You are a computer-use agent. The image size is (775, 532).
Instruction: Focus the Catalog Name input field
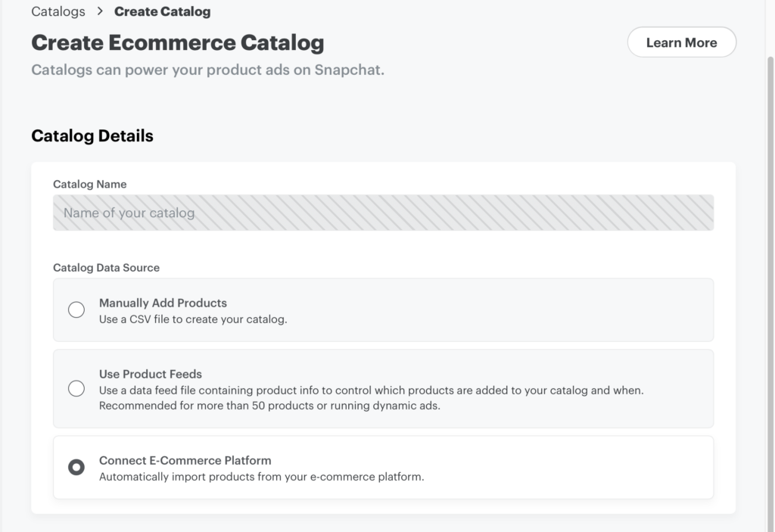point(383,213)
